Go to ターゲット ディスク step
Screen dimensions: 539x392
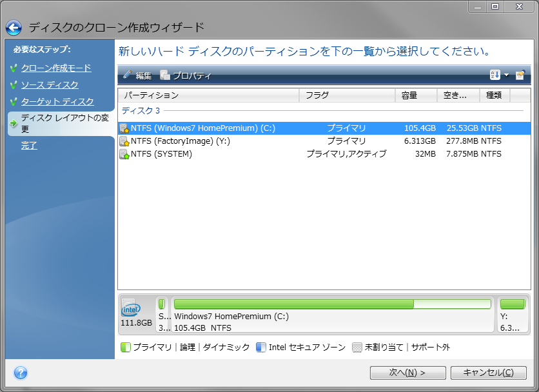coord(57,101)
